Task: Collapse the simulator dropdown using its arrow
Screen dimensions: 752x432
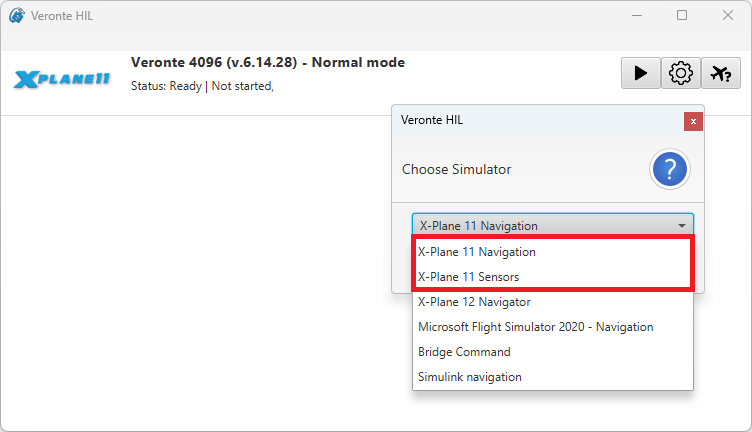Action: click(681, 226)
